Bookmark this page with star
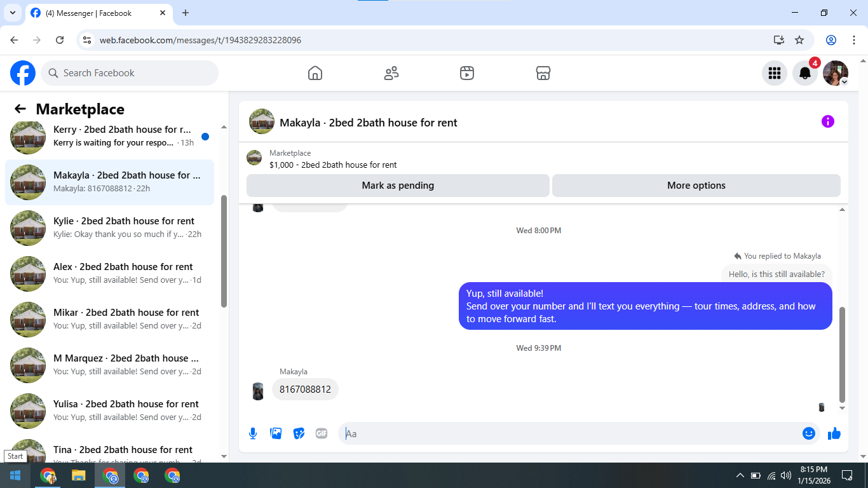Viewport: 868px width, 488px height. (799, 40)
